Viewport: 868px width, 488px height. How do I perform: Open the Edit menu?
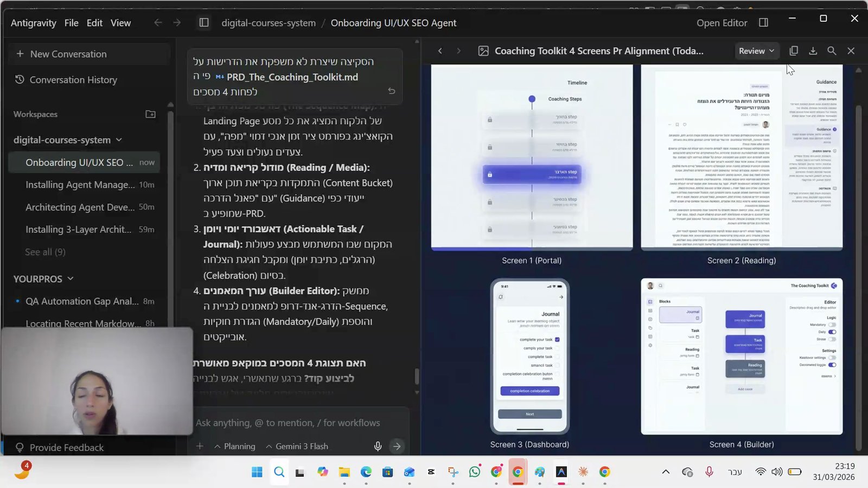(x=94, y=23)
